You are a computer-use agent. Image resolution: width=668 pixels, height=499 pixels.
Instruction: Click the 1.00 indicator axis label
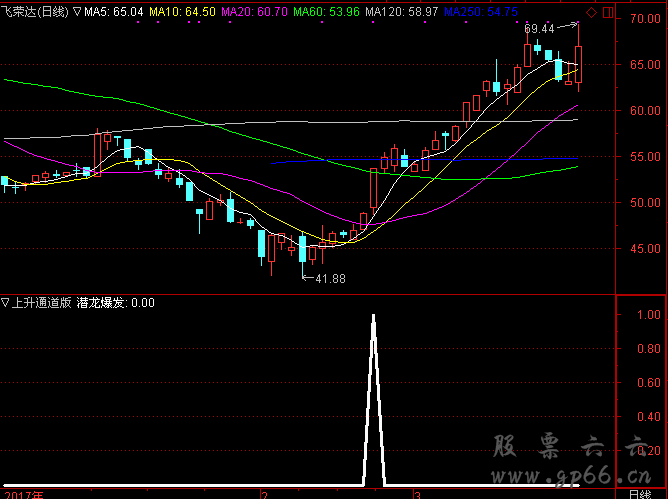(x=649, y=315)
